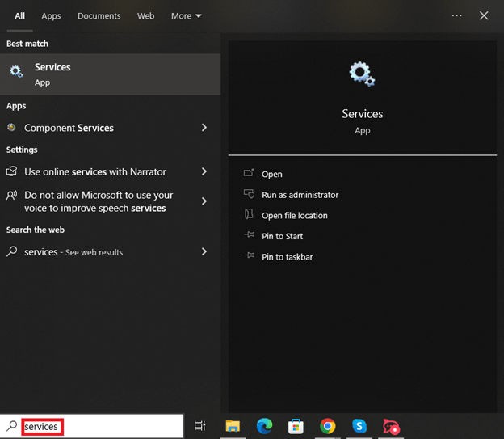Screen dimensions: 504x439
Task: Select Do not allow Microsoft speech services
Action: tap(99, 201)
